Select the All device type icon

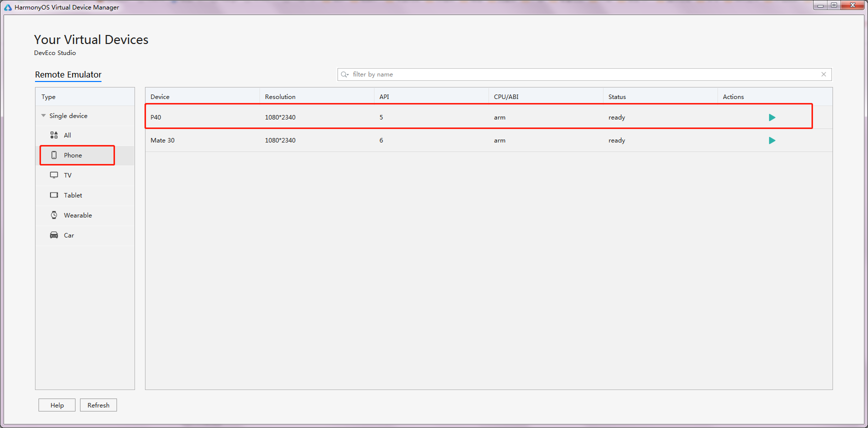pyautogui.click(x=54, y=135)
